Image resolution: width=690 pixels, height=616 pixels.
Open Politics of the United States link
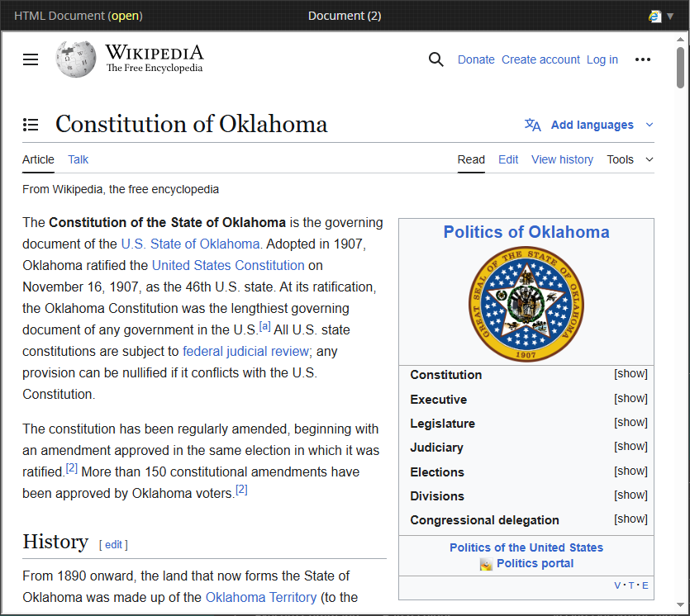(x=526, y=547)
